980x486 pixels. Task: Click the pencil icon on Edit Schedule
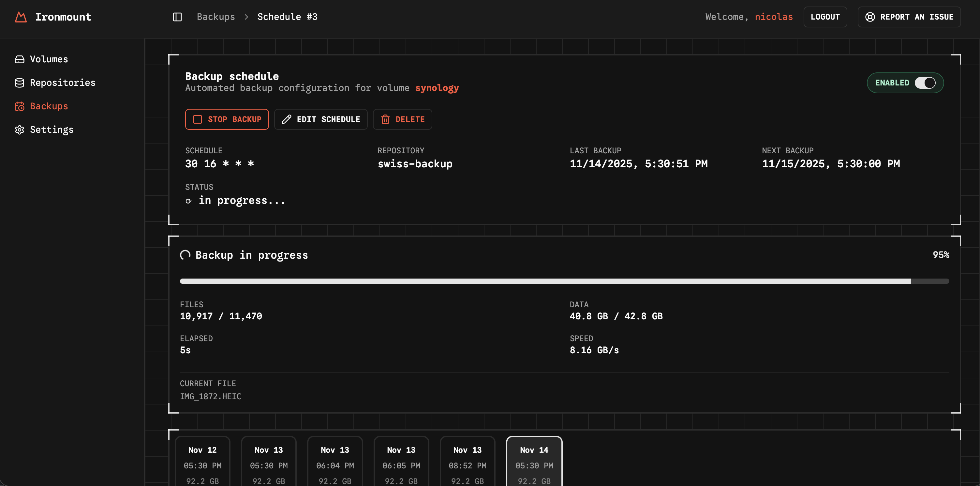pos(287,119)
